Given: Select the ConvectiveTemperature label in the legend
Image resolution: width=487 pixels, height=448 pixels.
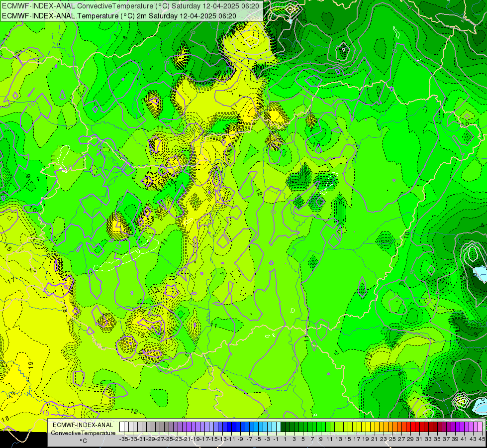Looking at the screenshot, I should 83,433.
